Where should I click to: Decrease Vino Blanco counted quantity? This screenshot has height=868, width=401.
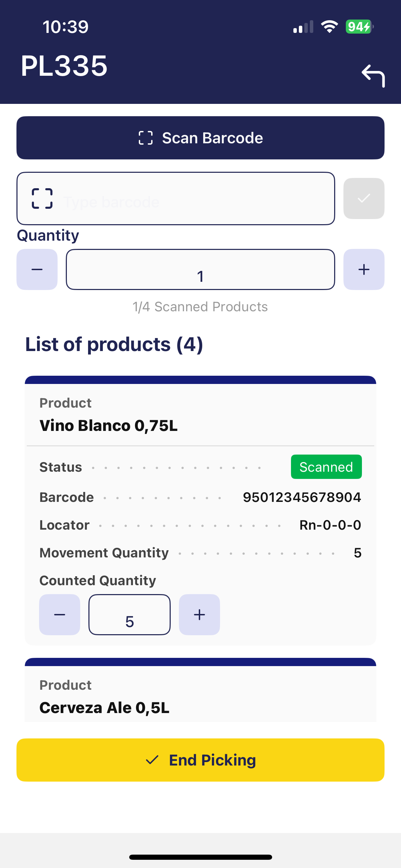(x=60, y=615)
